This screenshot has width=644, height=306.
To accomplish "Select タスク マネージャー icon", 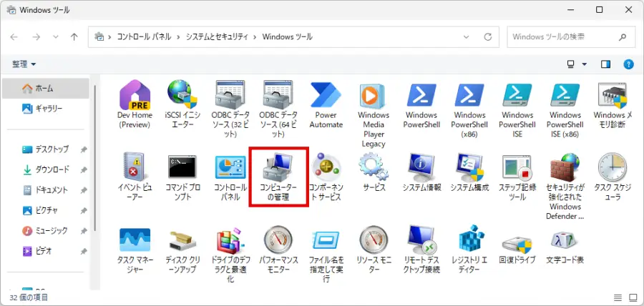I will (135, 240).
